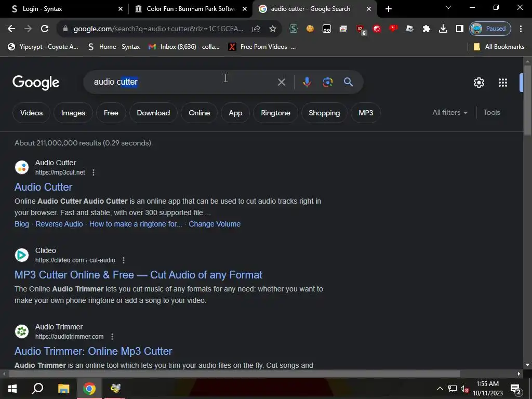This screenshot has width=532, height=399.
Task: Select the Free filter chip
Action: [x=111, y=113]
